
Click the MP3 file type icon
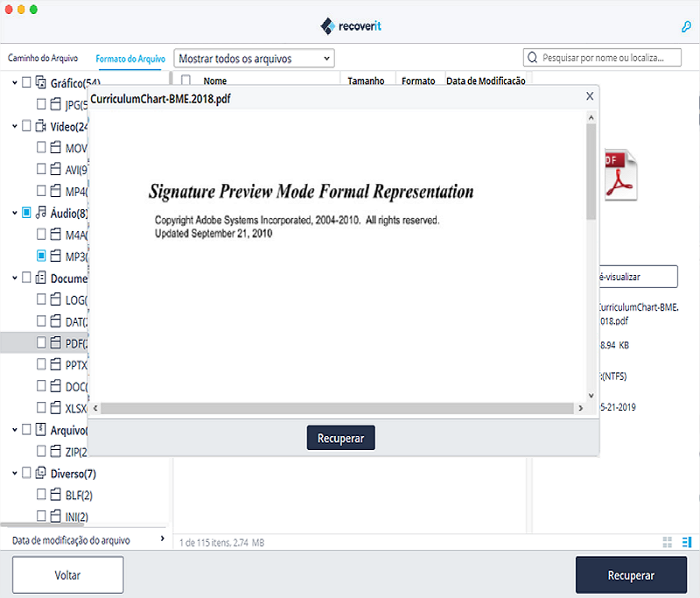click(55, 256)
